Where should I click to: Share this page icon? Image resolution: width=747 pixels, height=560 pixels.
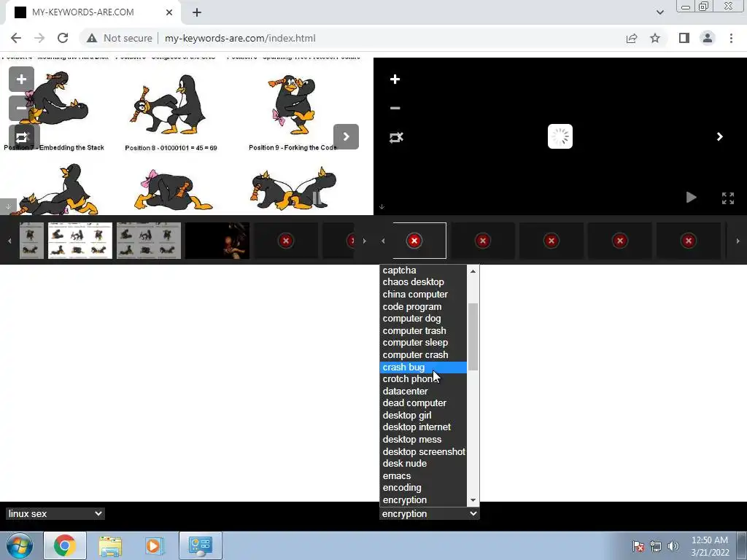632,38
